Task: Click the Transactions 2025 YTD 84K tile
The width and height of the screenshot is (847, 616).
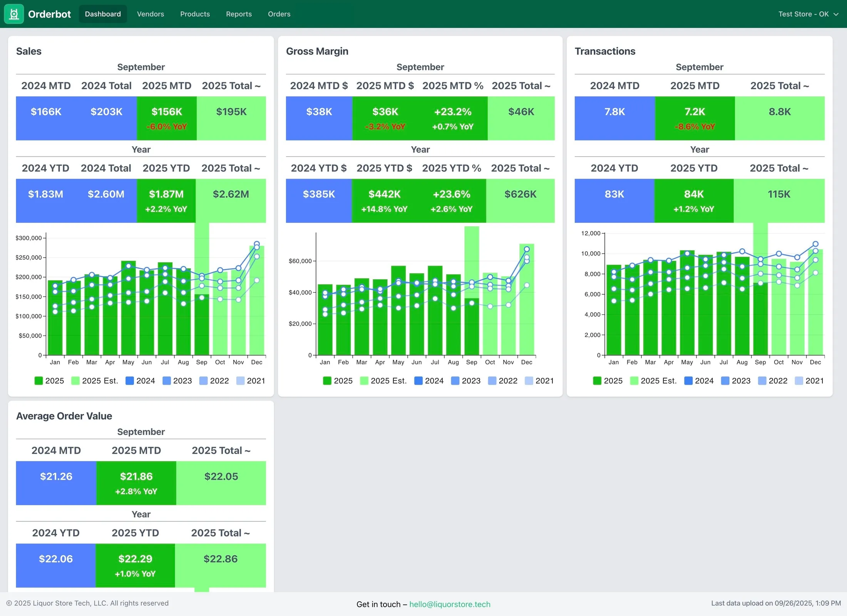Action: pyautogui.click(x=694, y=200)
